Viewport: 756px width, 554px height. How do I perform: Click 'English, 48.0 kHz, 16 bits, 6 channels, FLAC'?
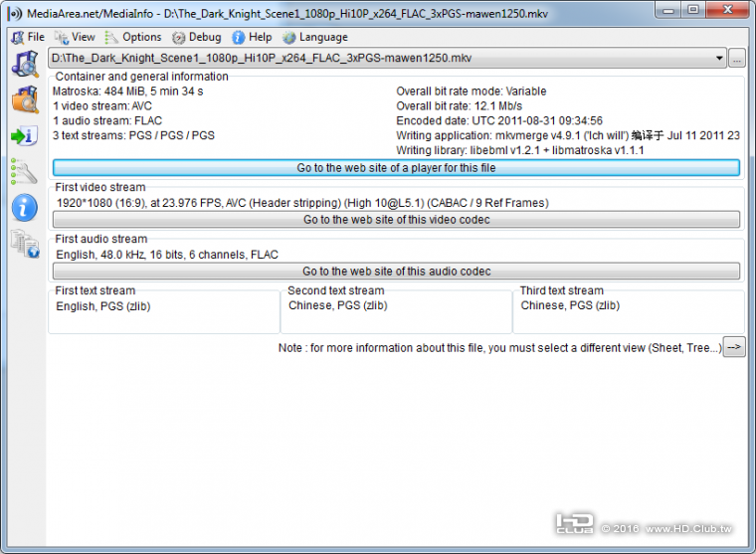coord(167,255)
